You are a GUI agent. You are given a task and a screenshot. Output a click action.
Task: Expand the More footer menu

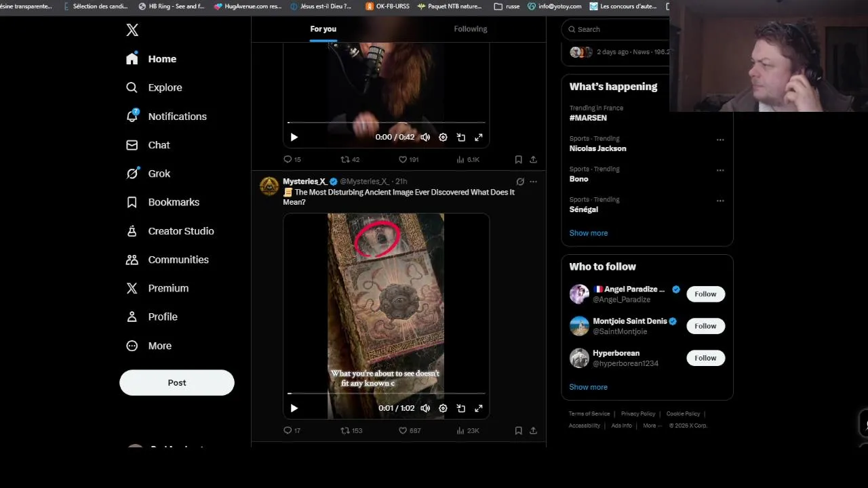point(652,426)
